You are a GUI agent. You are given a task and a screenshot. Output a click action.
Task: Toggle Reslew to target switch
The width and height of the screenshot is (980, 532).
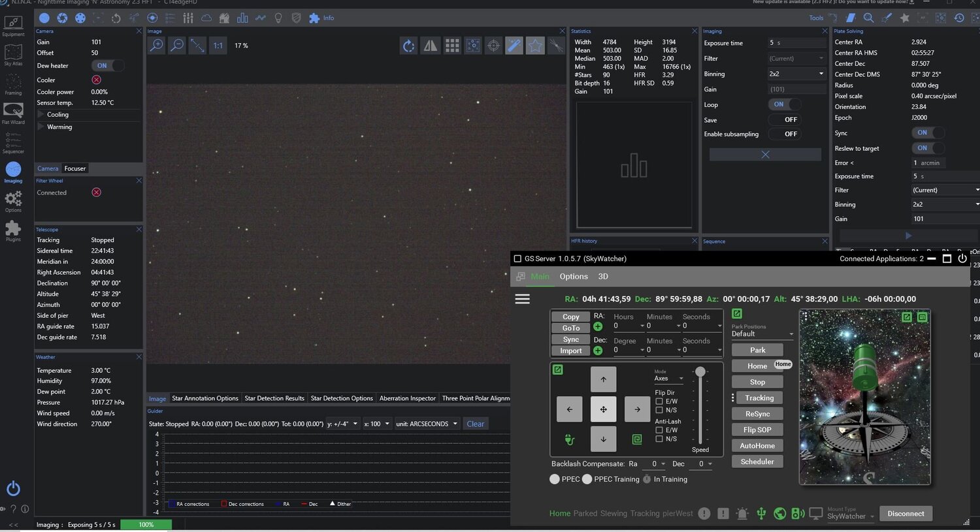pos(928,148)
